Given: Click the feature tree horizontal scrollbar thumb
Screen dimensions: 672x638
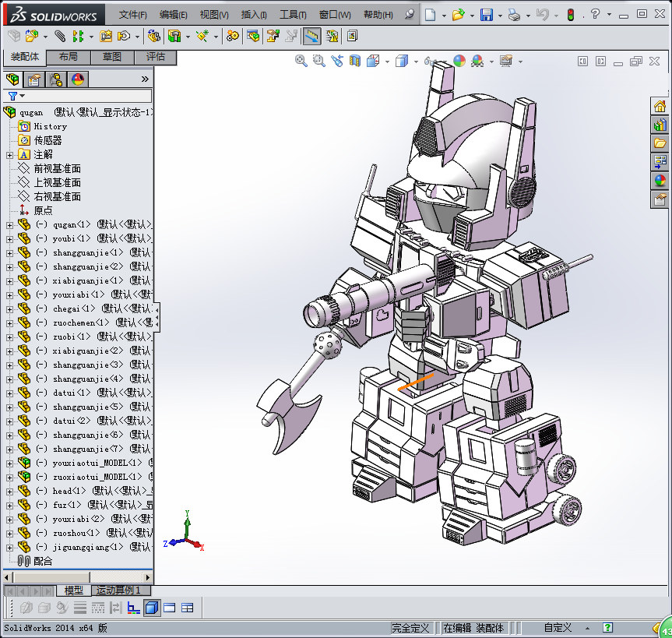Looking at the screenshot, I should click(51, 577).
